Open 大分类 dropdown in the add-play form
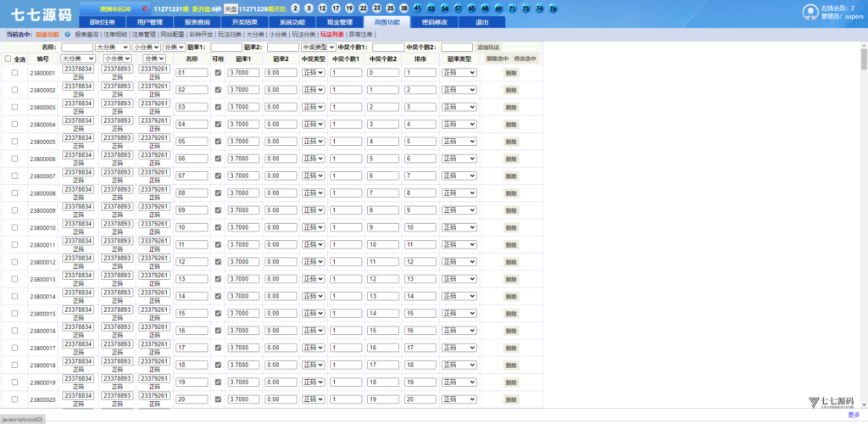Image resolution: width=868 pixels, height=424 pixels. point(113,47)
